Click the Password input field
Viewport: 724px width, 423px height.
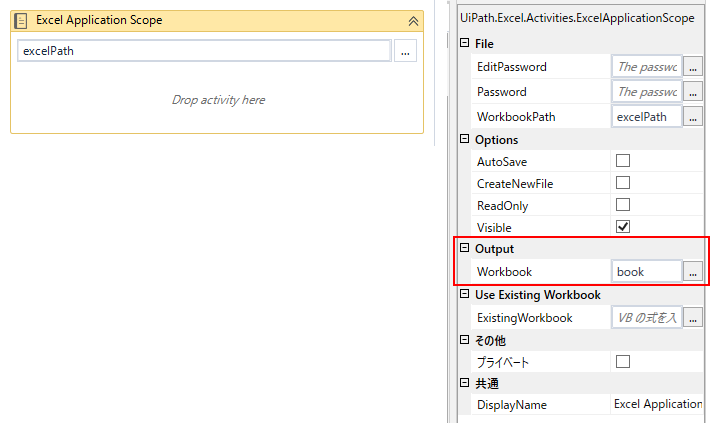point(646,92)
